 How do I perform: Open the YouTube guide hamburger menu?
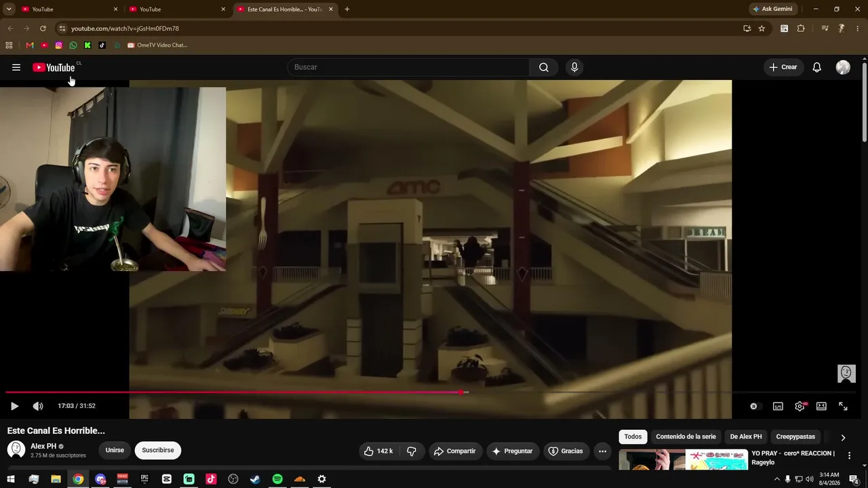[x=16, y=67]
